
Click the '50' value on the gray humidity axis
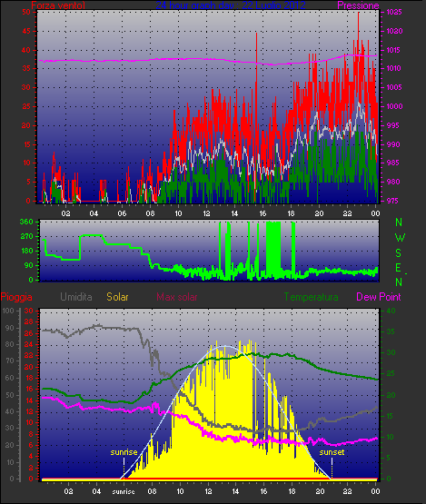pos(10,395)
